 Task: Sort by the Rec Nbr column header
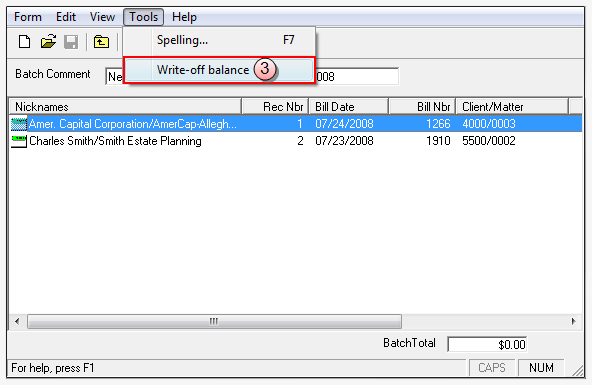tap(275, 107)
